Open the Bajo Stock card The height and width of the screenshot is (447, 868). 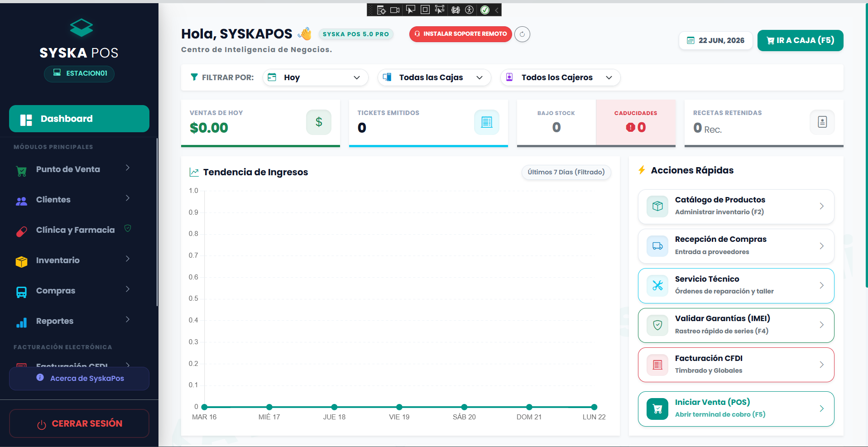coord(556,123)
